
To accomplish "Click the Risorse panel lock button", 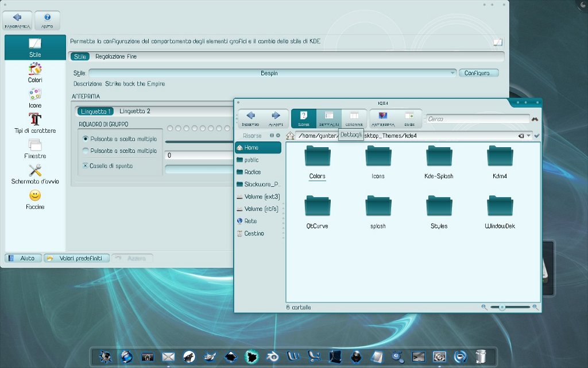I will click(x=272, y=136).
